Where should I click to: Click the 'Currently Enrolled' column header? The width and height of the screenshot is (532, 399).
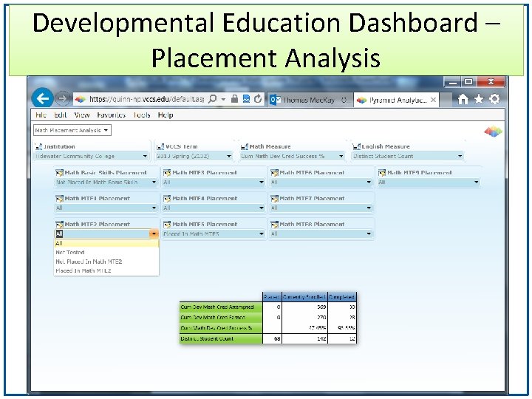(304, 297)
